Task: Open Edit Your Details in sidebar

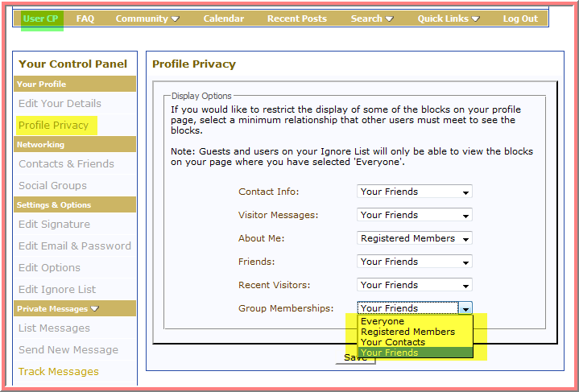Action: point(60,103)
